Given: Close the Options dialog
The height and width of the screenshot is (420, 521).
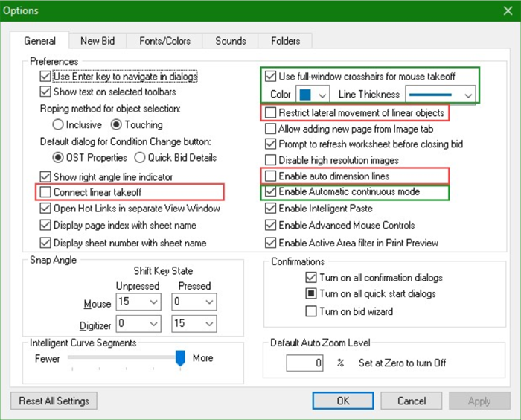Looking at the screenshot, I should point(508,11).
